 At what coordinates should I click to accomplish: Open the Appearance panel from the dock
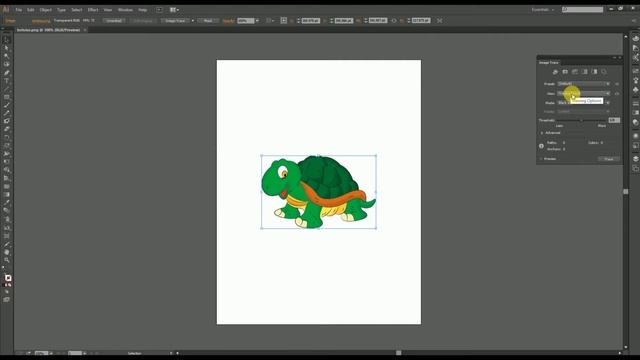(x=636, y=136)
